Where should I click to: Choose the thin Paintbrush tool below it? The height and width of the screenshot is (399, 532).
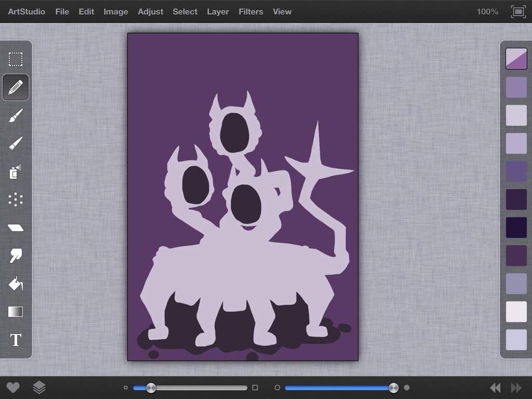click(16, 143)
